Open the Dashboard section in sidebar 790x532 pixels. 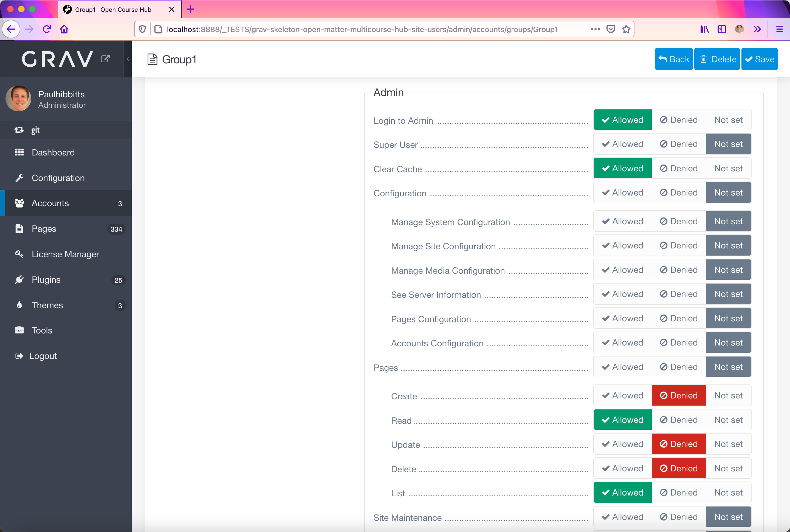[x=53, y=152]
